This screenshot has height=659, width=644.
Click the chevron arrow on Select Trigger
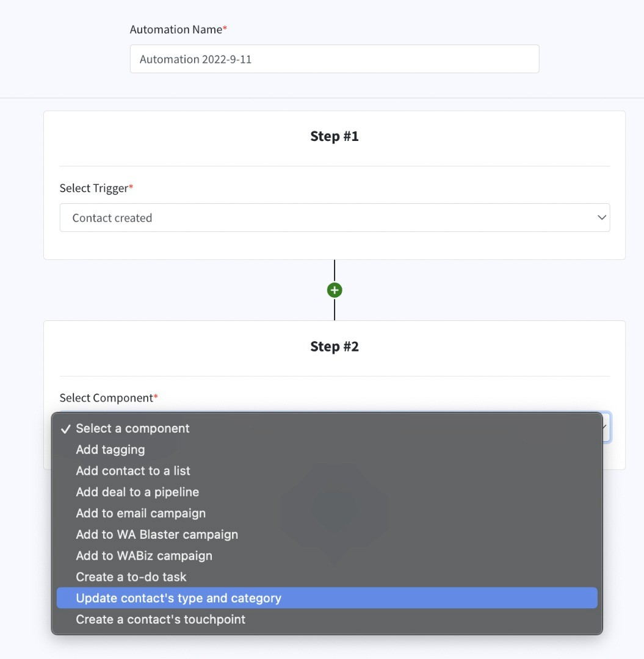[602, 218]
